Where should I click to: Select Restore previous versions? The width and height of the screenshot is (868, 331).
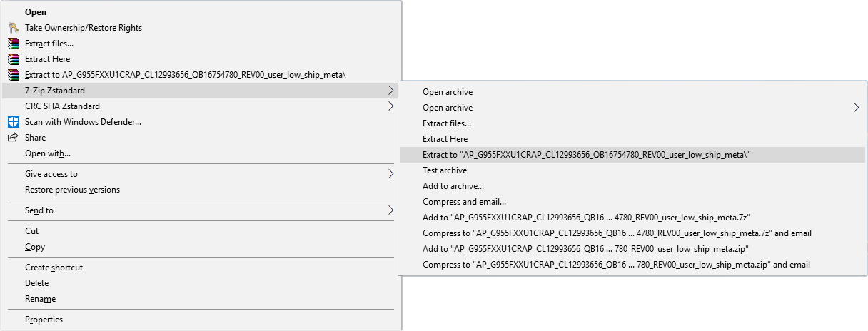point(201,190)
